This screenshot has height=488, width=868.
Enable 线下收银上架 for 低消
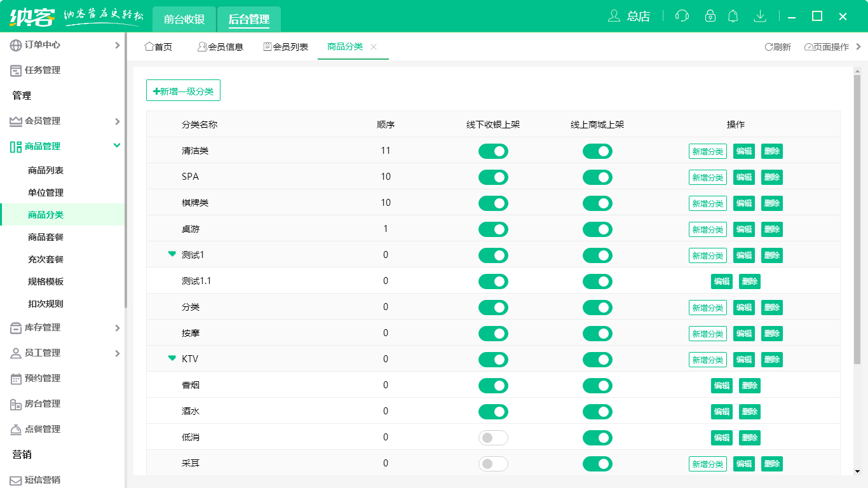coord(493,438)
